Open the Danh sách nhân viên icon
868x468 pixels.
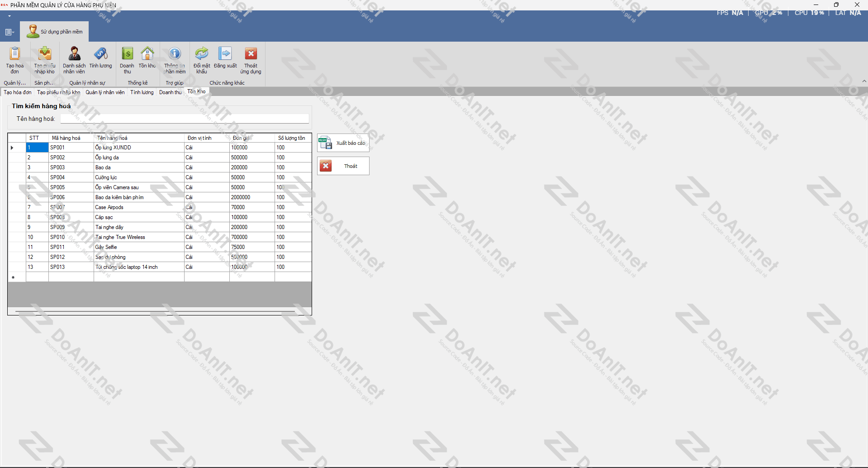point(74,60)
